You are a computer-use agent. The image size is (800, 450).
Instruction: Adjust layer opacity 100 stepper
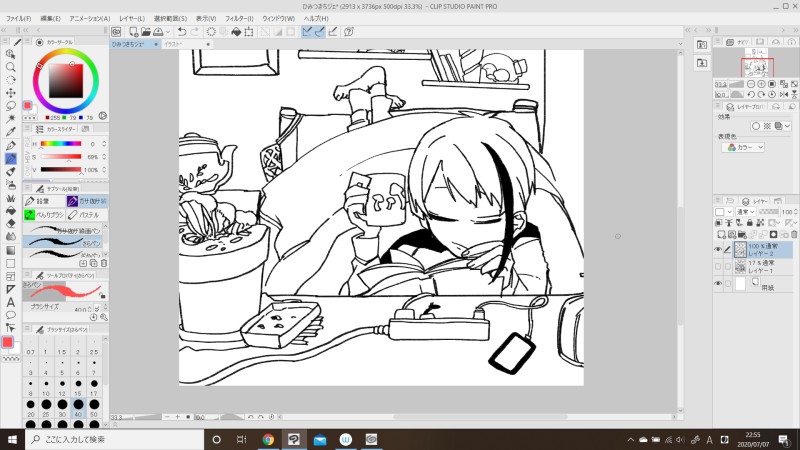click(x=796, y=212)
